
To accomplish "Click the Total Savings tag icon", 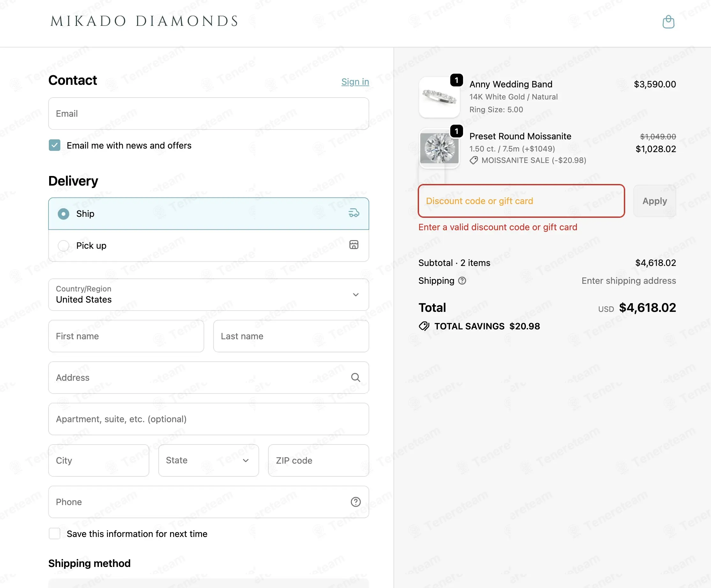I will pyautogui.click(x=424, y=326).
